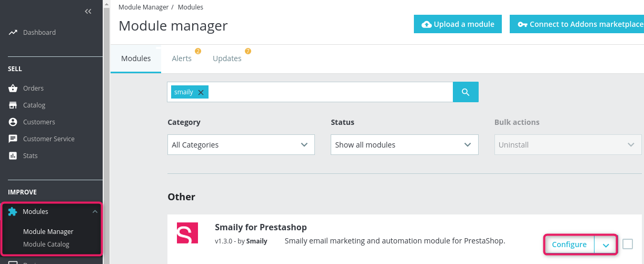This screenshot has height=264, width=644.
Task: Open the Category dropdown
Action: pyautogui.click(x=241, y=145)
